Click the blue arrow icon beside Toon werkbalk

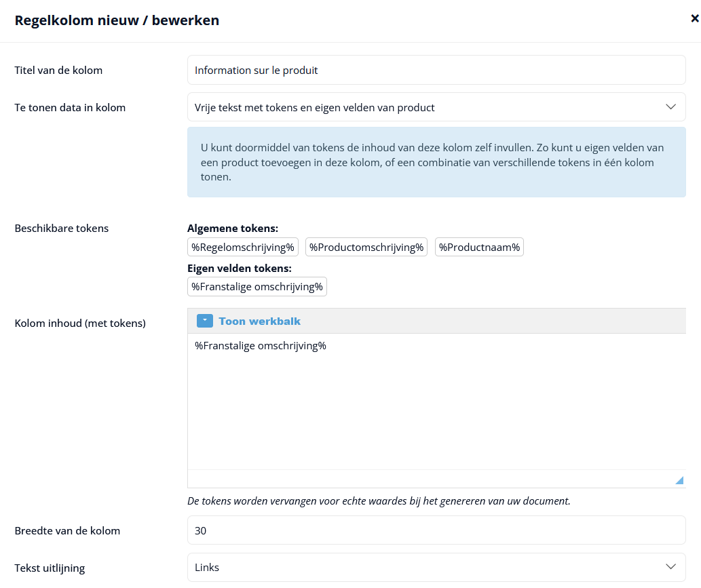pos(205,321)
